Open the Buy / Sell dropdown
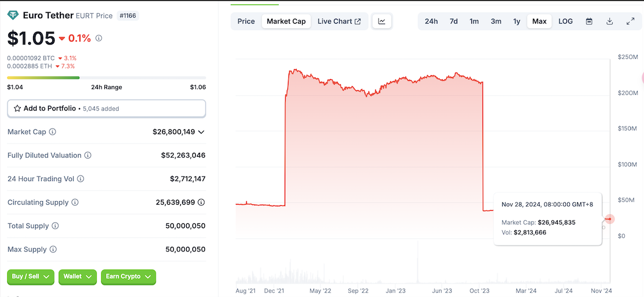644x297 pixels. coord(31,277)
